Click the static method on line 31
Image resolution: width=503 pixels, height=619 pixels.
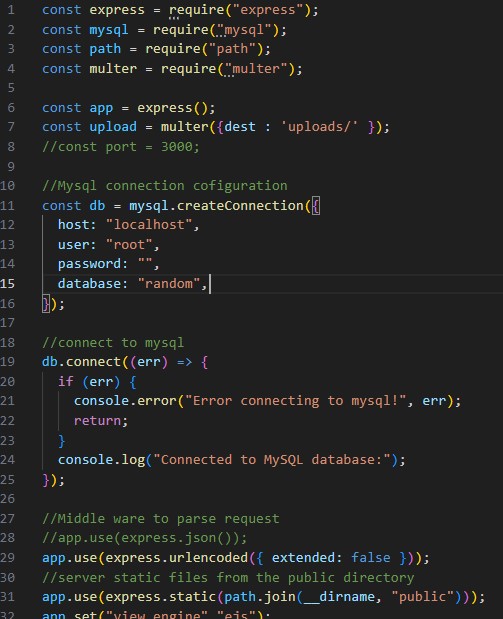click(192, 596)
